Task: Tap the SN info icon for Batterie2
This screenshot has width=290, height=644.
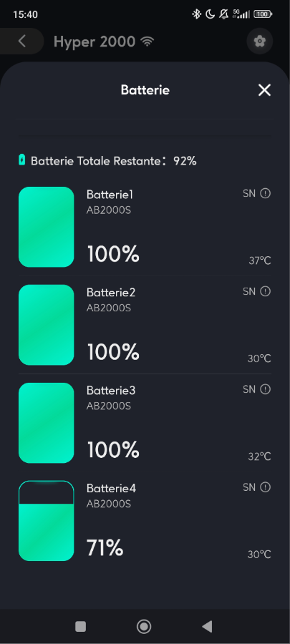Action: coord(266,292)
